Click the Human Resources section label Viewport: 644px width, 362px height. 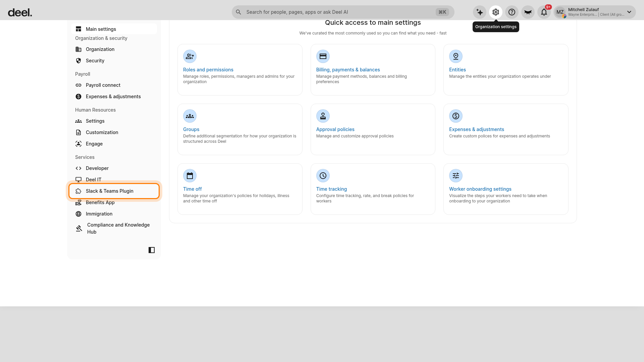pyautogui.click(x=95, y=110)
